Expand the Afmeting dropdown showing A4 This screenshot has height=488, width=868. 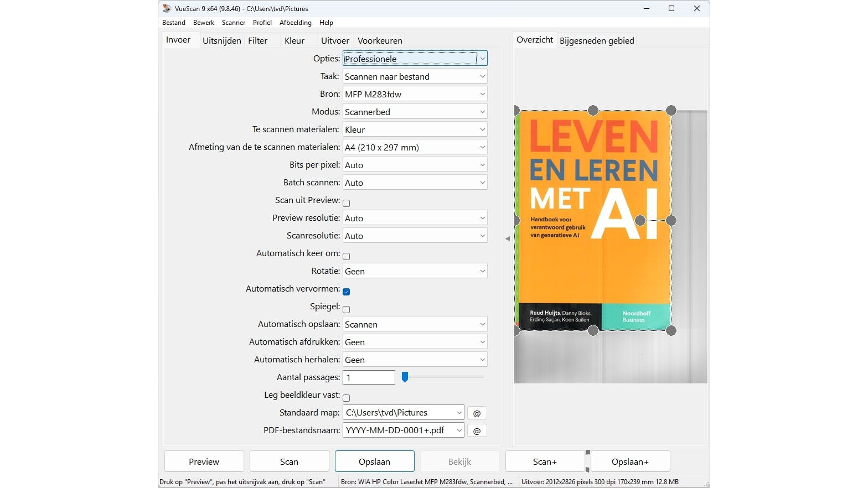[x=415, y=147]
